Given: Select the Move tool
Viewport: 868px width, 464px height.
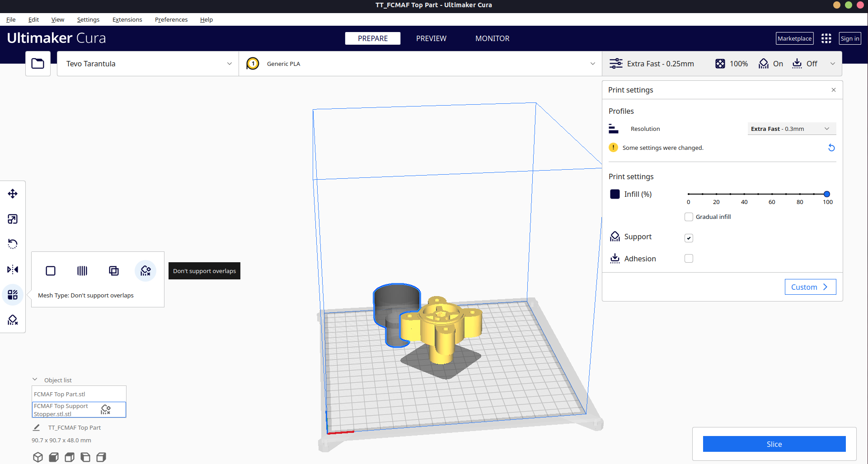Looking at the screenshot, I should [13, 194].
